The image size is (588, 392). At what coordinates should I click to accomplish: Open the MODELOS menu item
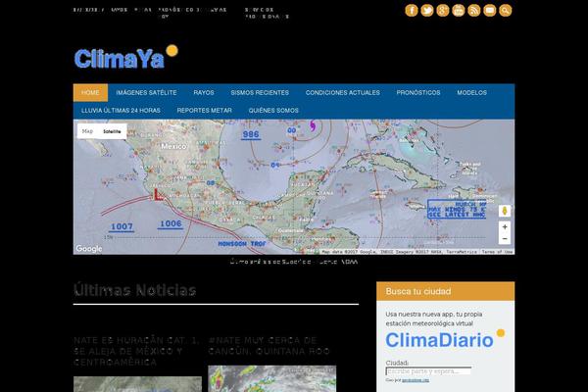click(x=471, y=93)
